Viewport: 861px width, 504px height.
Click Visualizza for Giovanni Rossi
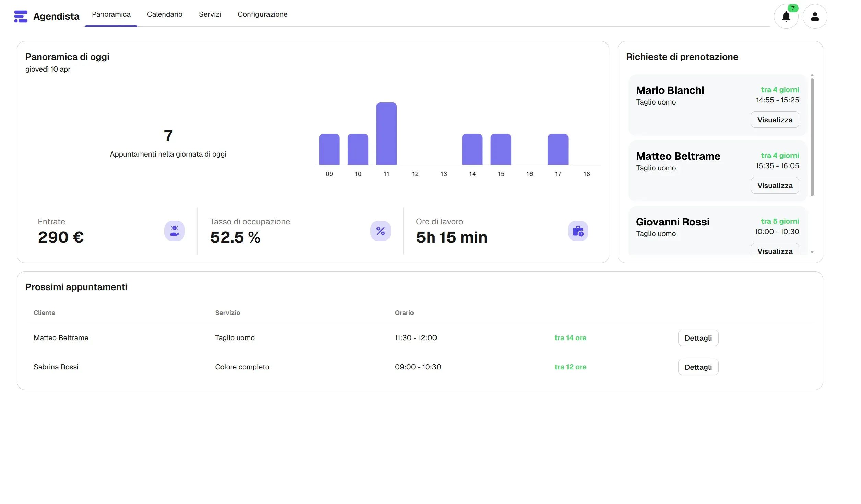pos(775,249)
